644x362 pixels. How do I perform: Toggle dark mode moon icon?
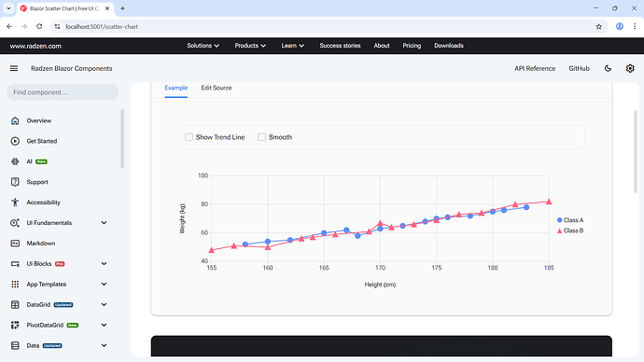coord(608,68)
